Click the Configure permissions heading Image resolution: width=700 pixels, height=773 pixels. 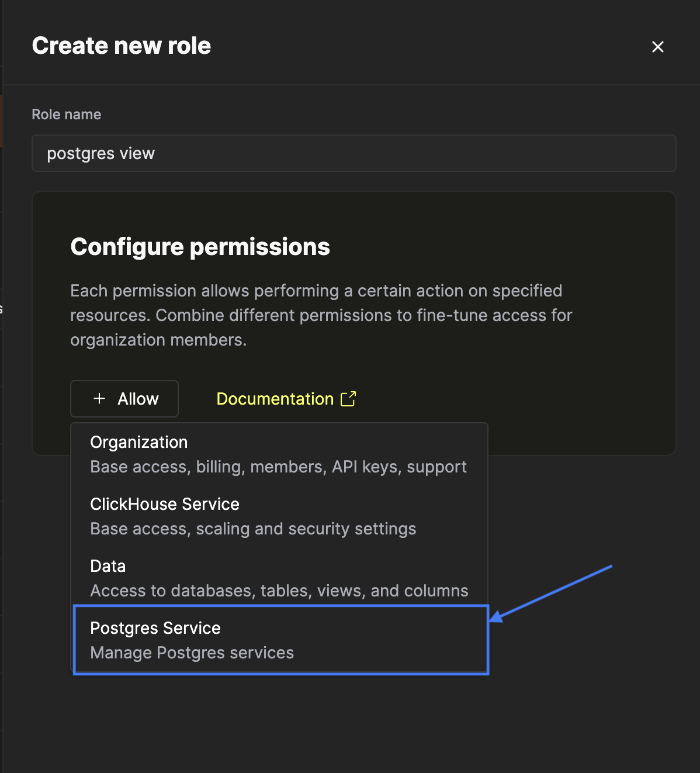[x=200, y=247]
